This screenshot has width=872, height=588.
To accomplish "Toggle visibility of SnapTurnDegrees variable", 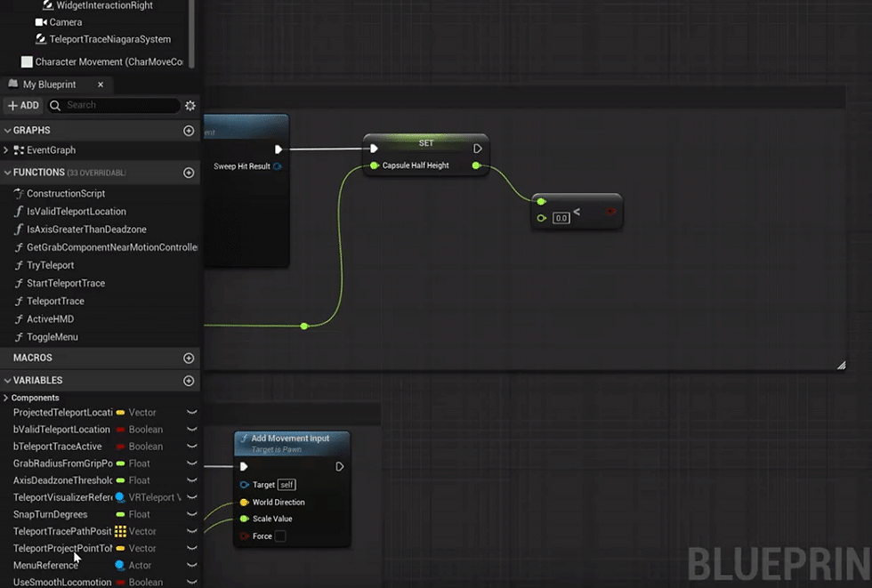I will point(192,514).
